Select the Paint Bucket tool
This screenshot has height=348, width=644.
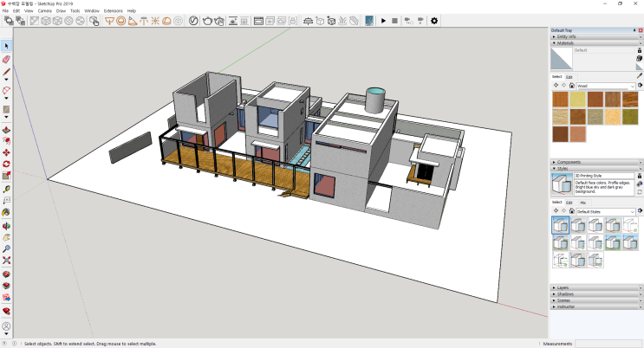point(6,212)
